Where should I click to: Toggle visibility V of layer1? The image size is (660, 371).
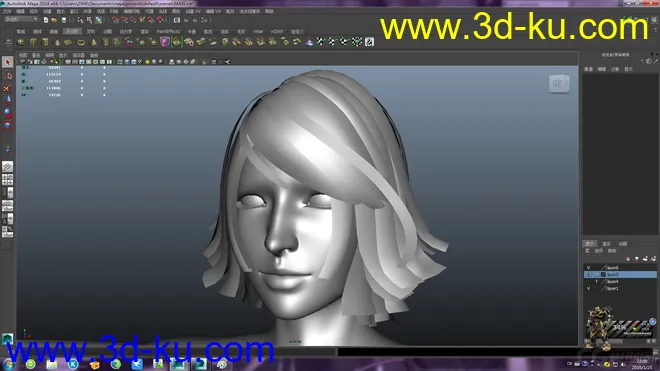588,288
